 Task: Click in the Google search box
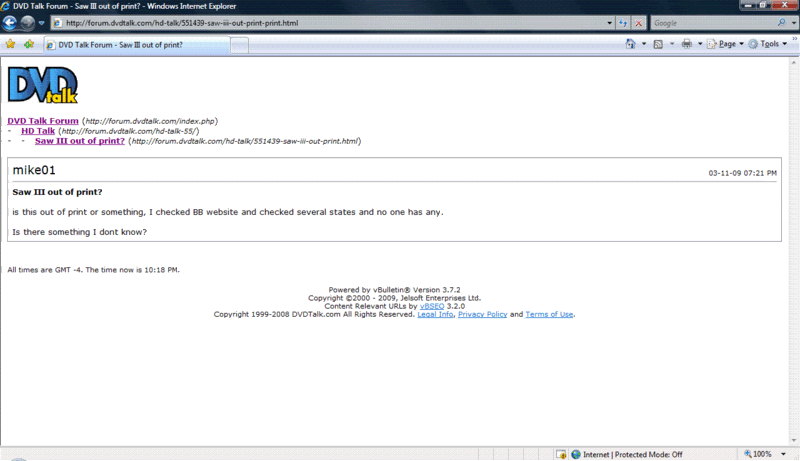point(710,22)
